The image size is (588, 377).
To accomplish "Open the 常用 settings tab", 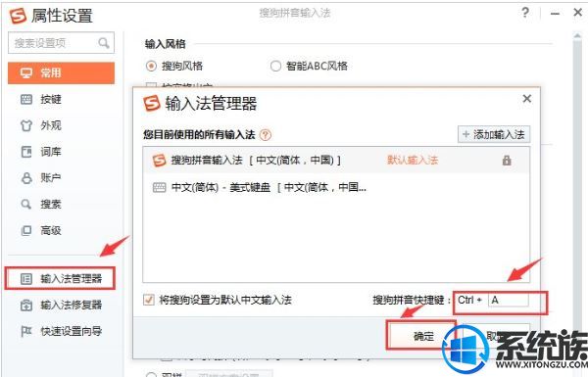I will coord(61,72).
